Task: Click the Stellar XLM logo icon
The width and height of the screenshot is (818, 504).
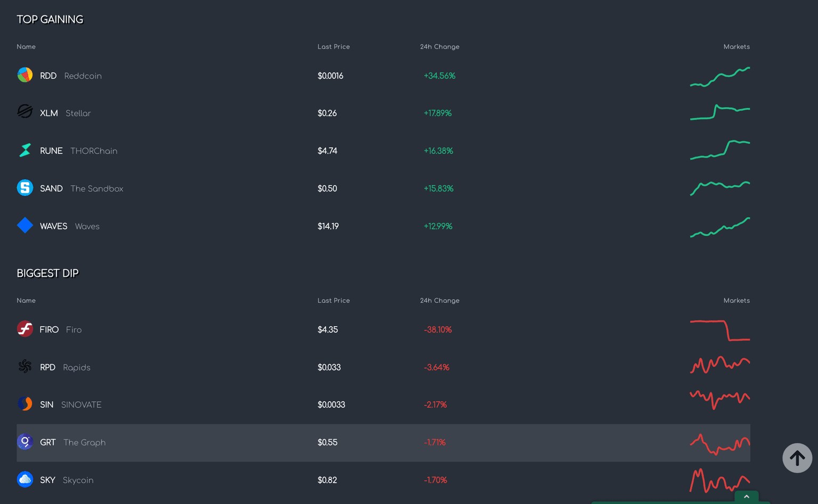Action: 25,112
